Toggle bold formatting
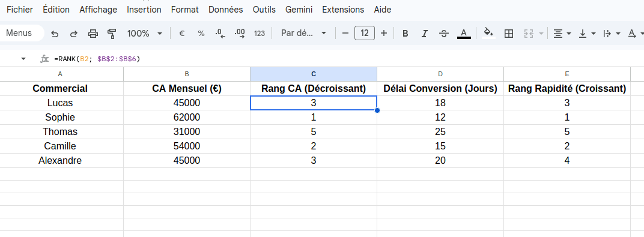Screen dimensions: 644x237 (x=406, y=34)
